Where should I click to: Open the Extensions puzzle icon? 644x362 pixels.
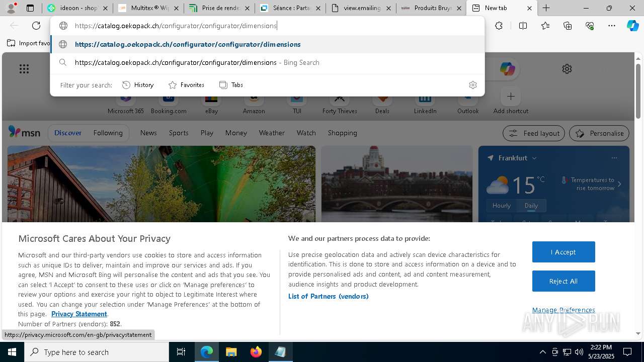(499, 26)
